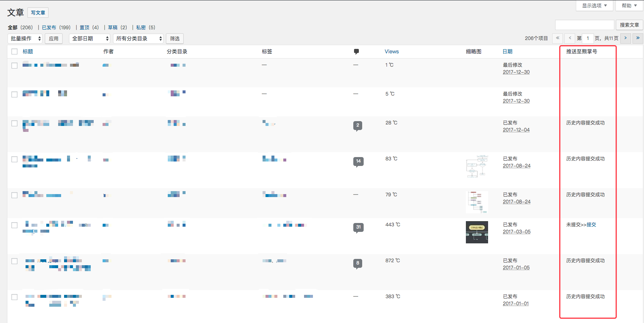The image size is (644, 323).
Task: Click the 搜索文章 search button
Action: click(629, 25)
